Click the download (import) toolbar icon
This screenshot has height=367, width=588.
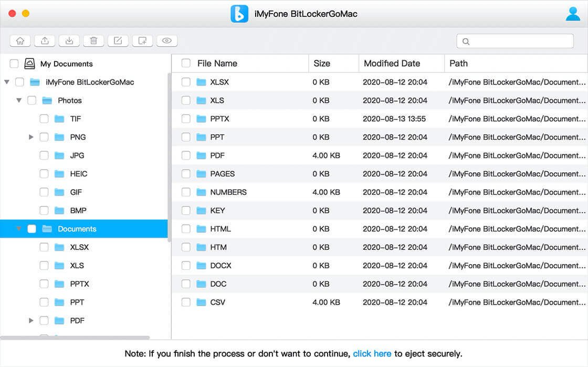click(x=69, y=41)
